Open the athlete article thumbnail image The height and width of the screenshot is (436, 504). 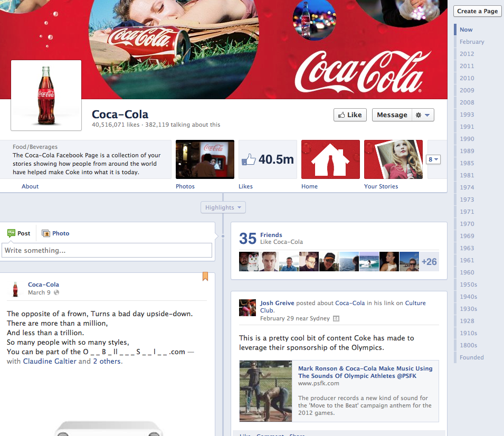265,391
